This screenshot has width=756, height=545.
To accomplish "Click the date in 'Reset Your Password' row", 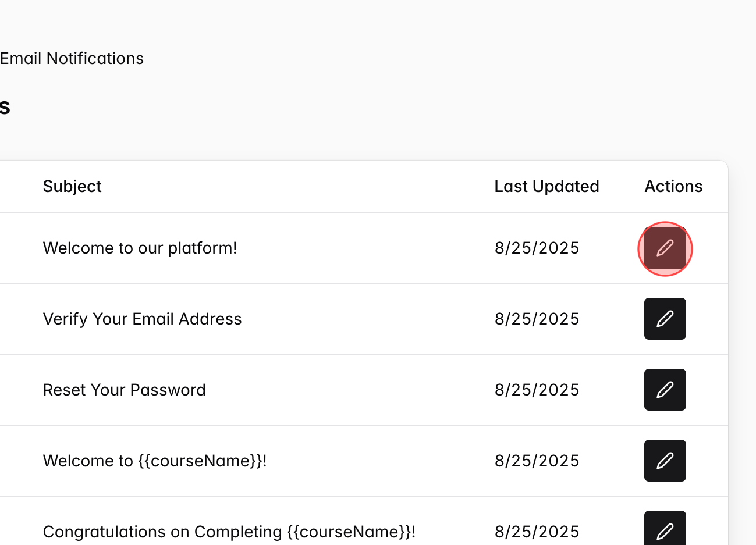I will pyautogui.click(x=537, y=390).
